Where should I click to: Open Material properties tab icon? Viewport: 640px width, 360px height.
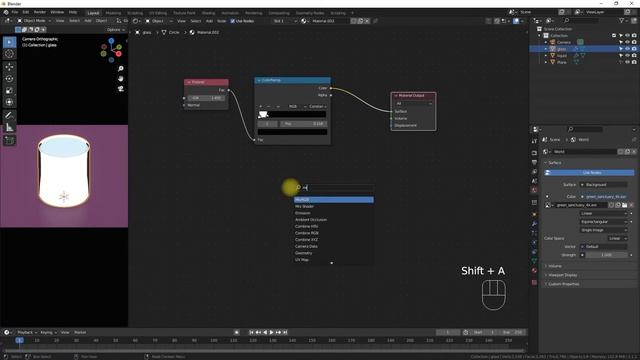click(534, 270)
